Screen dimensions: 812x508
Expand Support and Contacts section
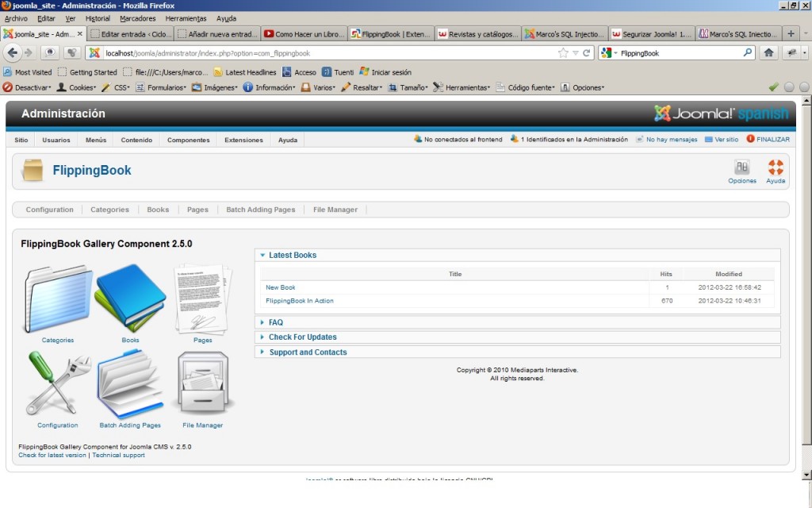308,352
